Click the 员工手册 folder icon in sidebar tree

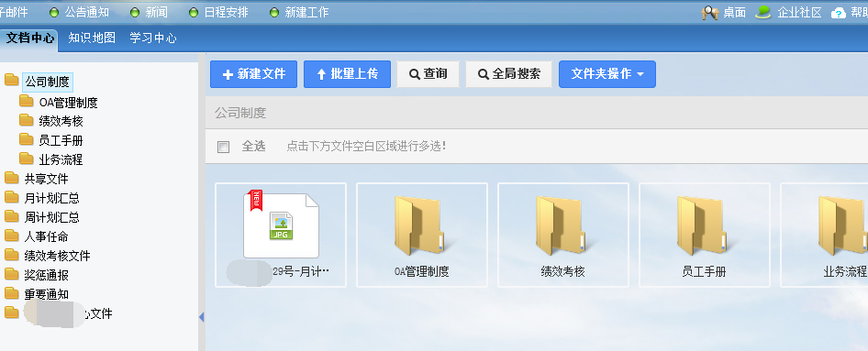(26, 139)
